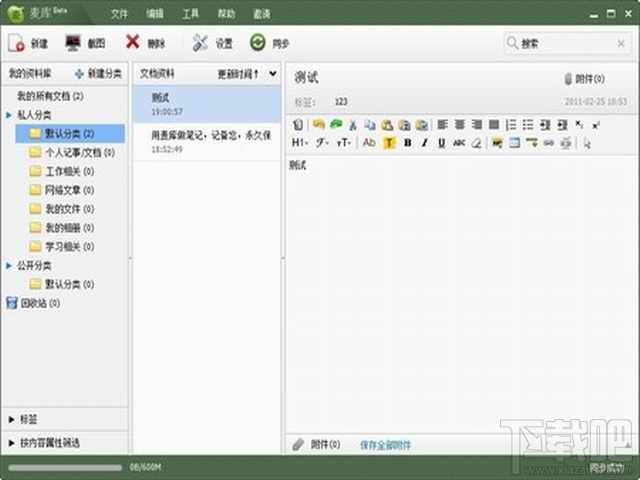Copy the selection using copy icon
The height and width of the screenshot is (480, 640).
coord(370,124)
